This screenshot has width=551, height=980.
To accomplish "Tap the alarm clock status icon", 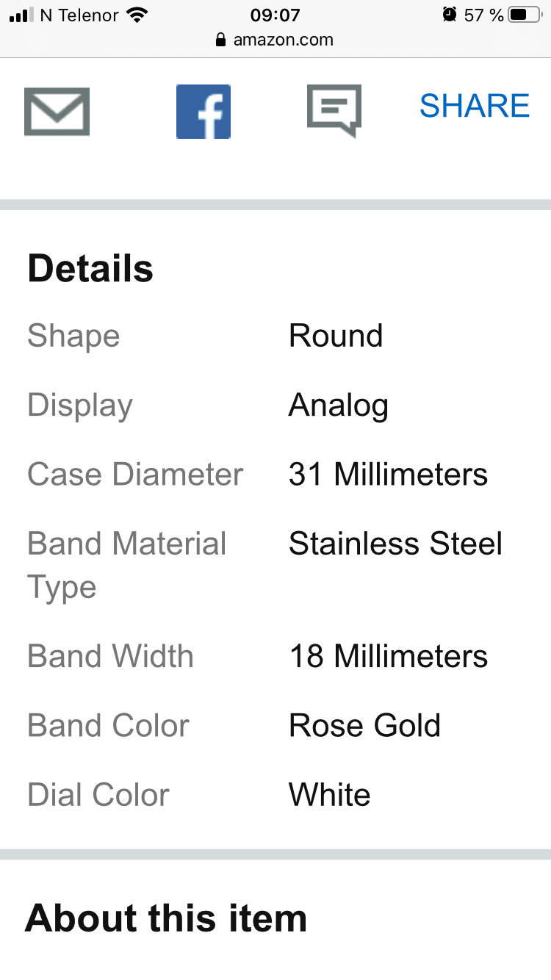I will 450,15.
